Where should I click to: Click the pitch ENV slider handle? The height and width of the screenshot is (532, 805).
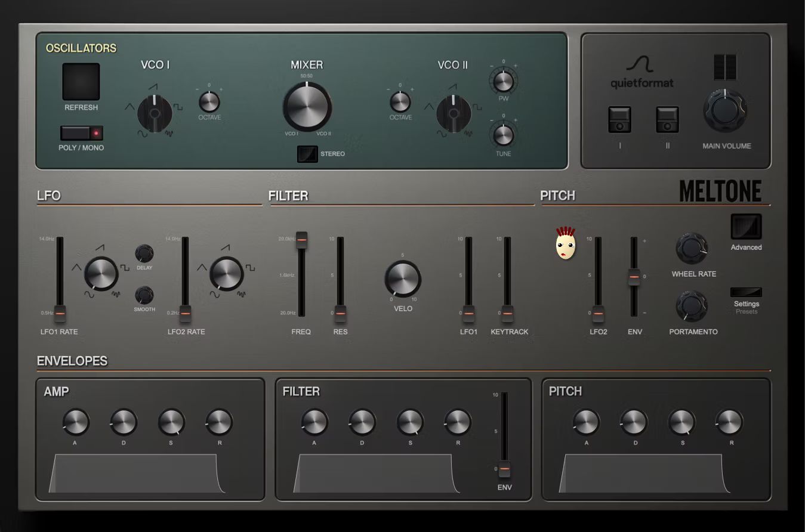(634, 277)
